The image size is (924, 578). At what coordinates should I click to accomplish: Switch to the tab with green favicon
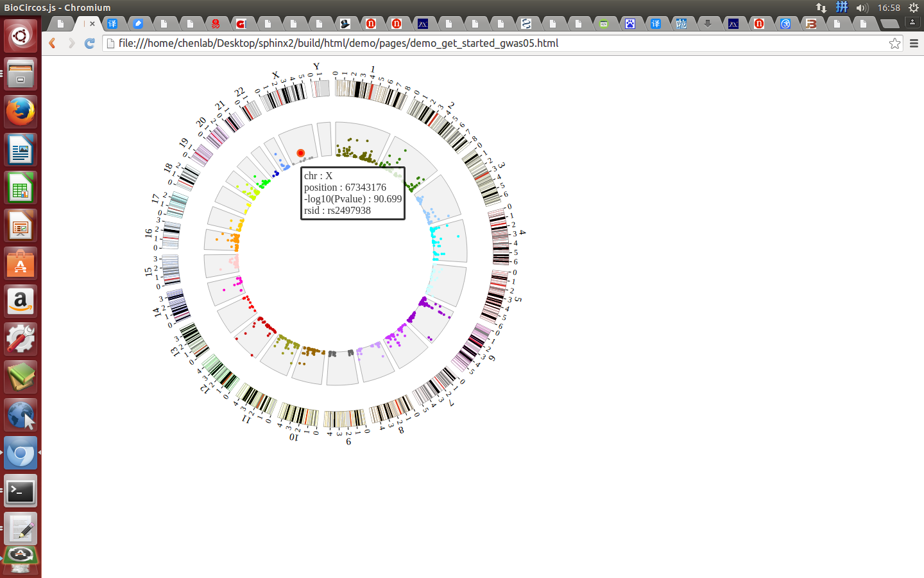[604, 24]
